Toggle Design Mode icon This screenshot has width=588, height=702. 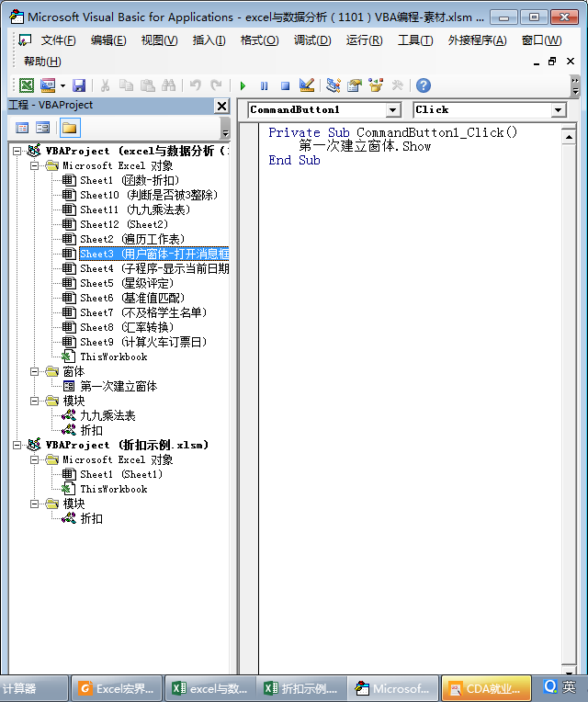click(x=307, y=85)
